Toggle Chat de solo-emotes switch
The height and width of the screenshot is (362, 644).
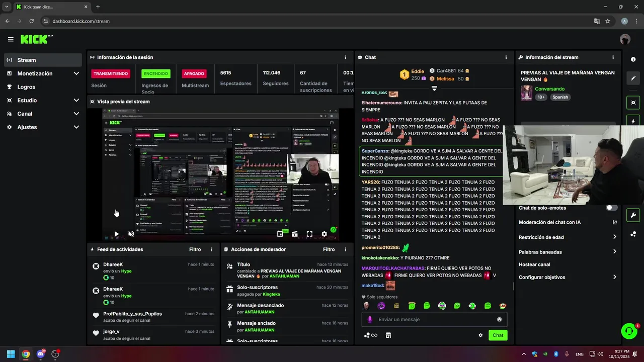pyautogui.click(x=611, y=208)
